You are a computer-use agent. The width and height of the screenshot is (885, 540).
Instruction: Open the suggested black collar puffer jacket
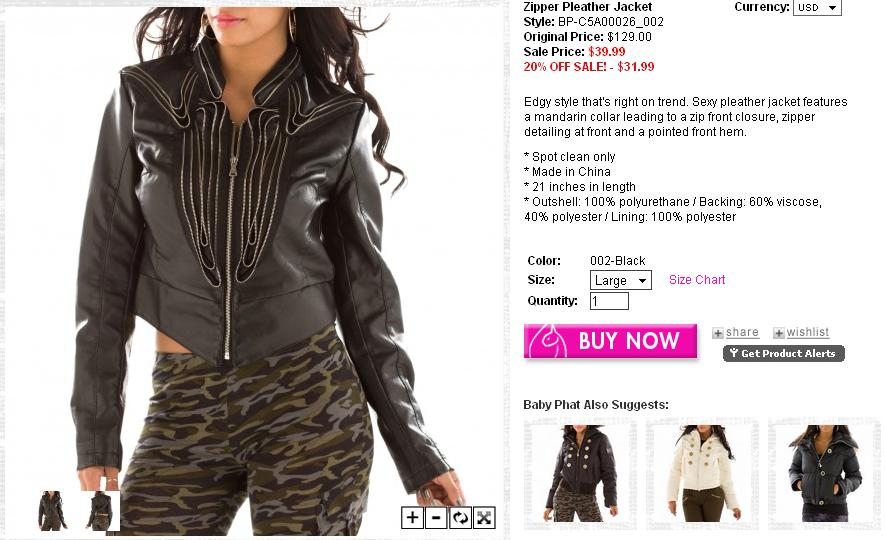(x=825, y=474)
